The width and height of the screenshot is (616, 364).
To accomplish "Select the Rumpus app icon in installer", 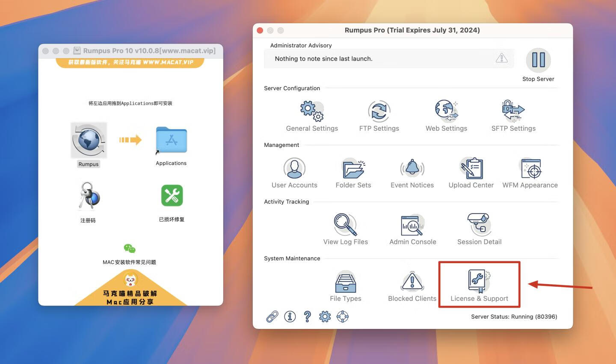I will tap(89, 141).
